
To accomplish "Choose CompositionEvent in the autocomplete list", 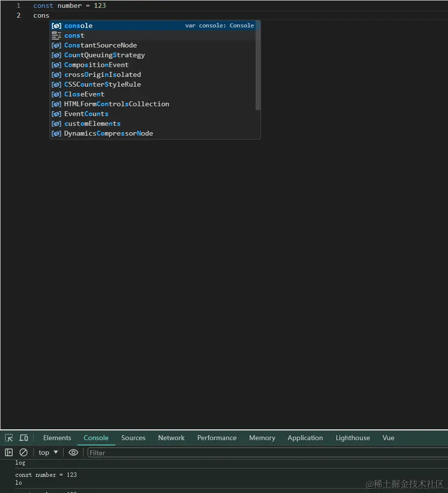I will pyautogui.click(x=153, y=65).
